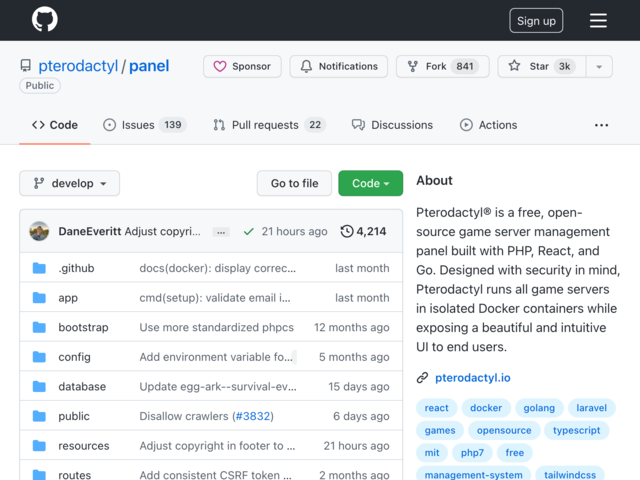Click the bootstrap folder icon

click(x=39, y=327)
